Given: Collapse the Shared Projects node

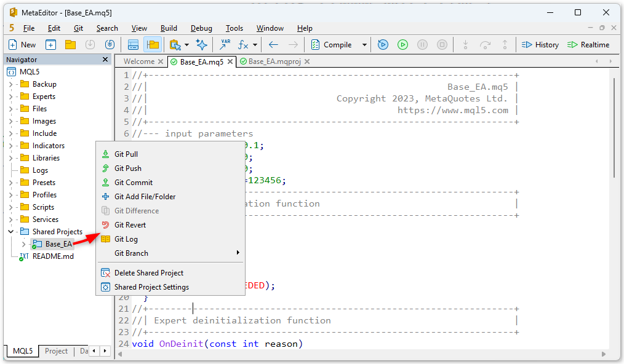Looking at the screenshot, I should click(x=10, y=232).
